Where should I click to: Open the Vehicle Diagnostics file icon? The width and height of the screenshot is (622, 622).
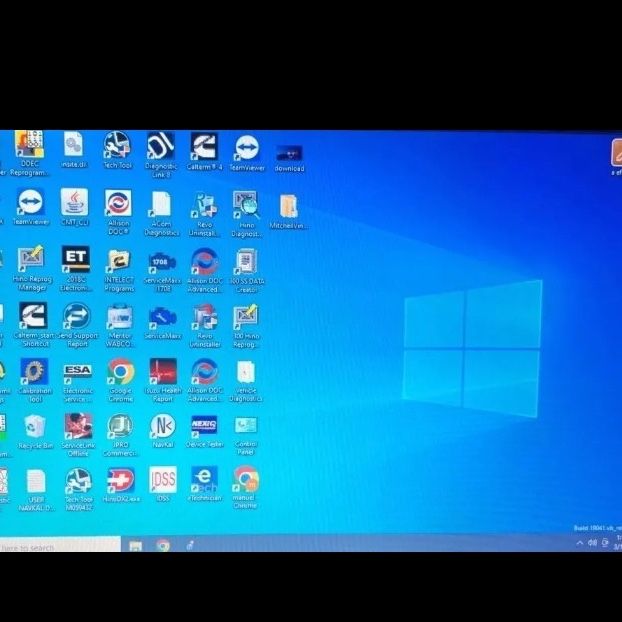[x=246, y=381]
